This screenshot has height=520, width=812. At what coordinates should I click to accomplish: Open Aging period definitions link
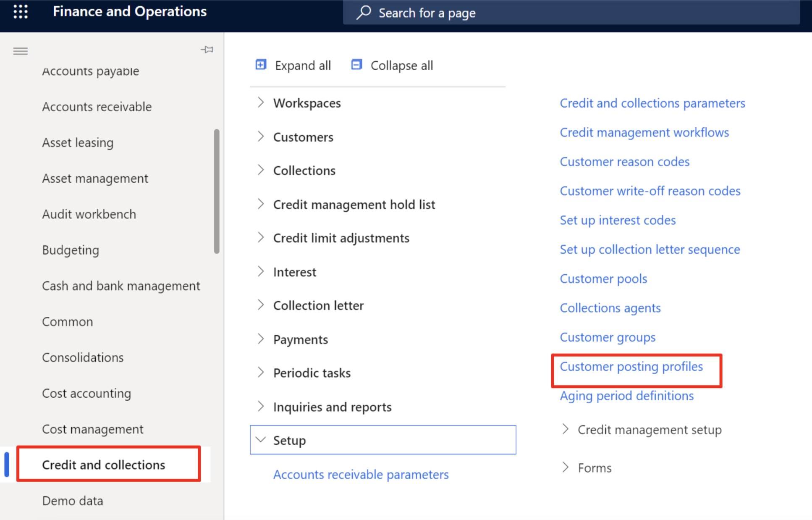(x=626, y=396)
